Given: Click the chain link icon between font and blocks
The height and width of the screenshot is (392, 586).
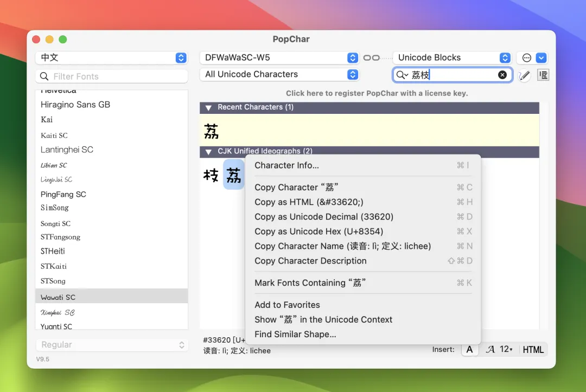Looking at the screenshot, I should point(372,57).
